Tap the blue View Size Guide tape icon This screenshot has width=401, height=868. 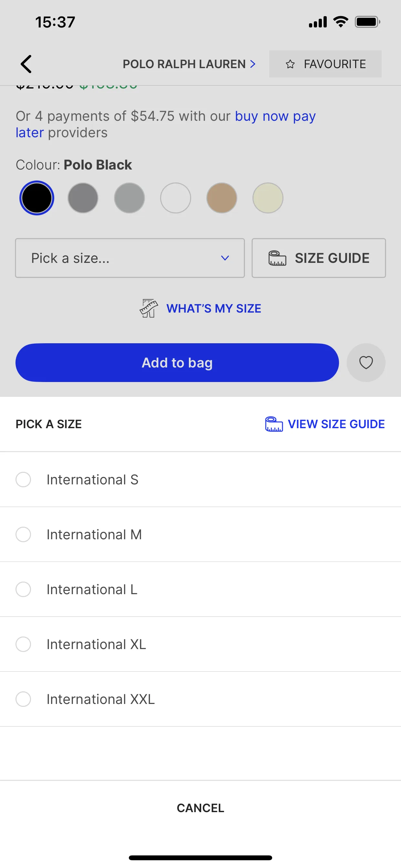tap(274, 424)
